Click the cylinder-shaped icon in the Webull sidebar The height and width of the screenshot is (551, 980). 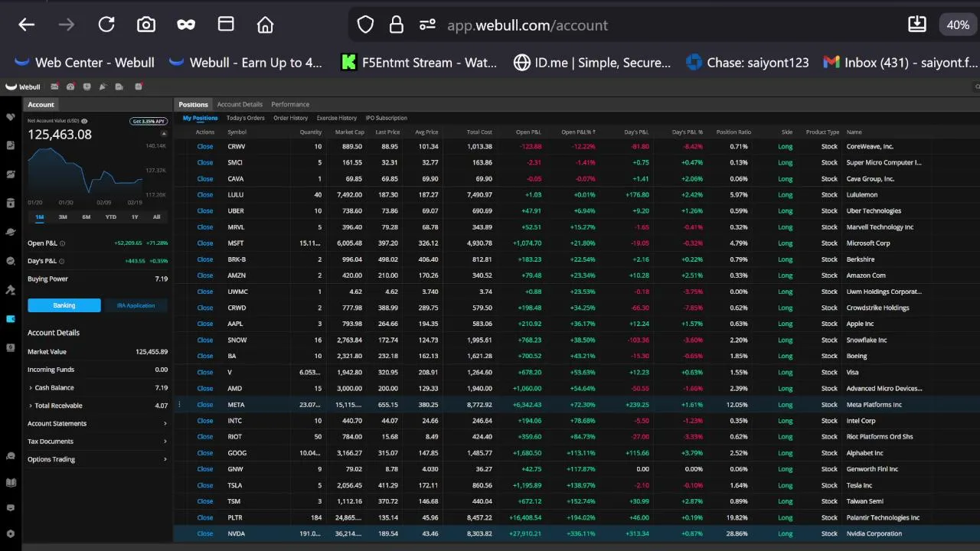coord(11,203)
